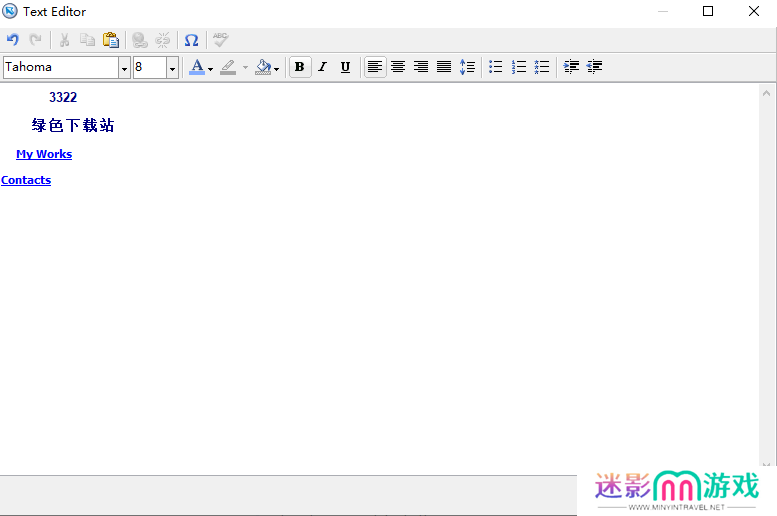Follow the My Works link
This screenshot has height=516, width=777.
coord(44,154)
